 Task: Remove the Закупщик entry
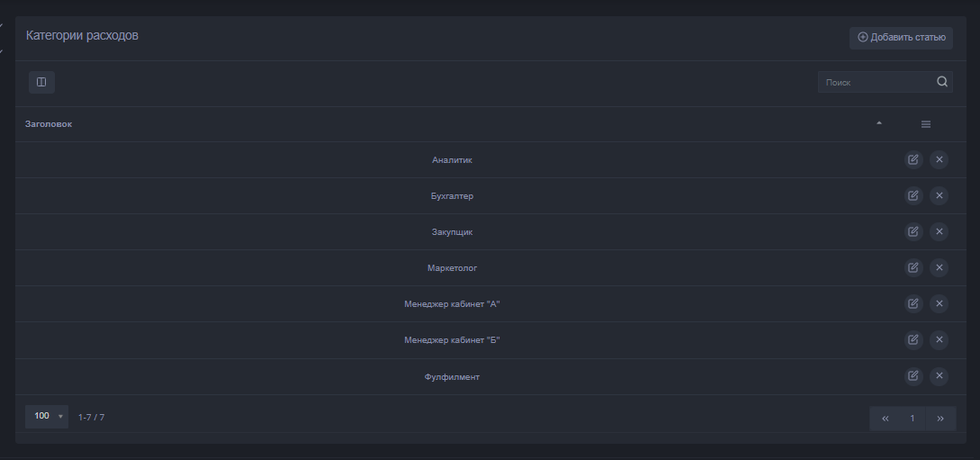(x=939, y=232)
